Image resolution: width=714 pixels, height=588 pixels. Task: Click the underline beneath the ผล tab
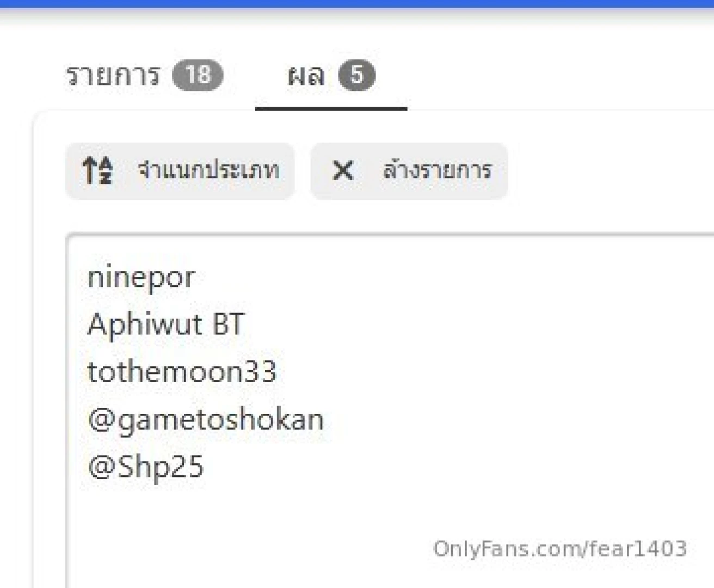coord(331,109)
